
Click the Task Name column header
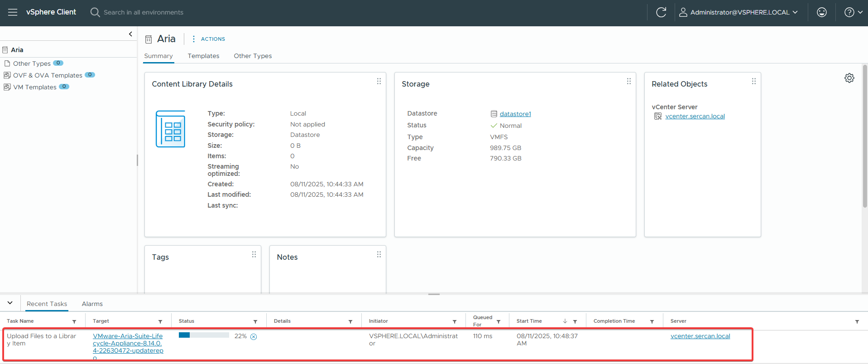(20, 321)
